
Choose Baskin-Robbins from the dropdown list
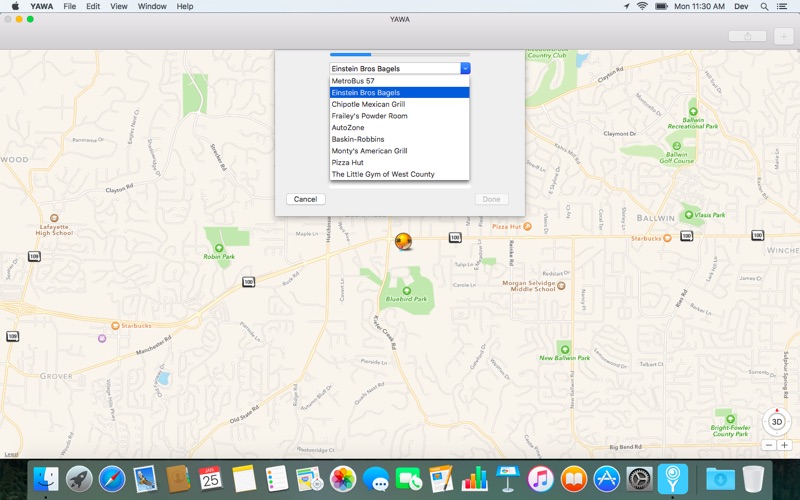(399, 139)
